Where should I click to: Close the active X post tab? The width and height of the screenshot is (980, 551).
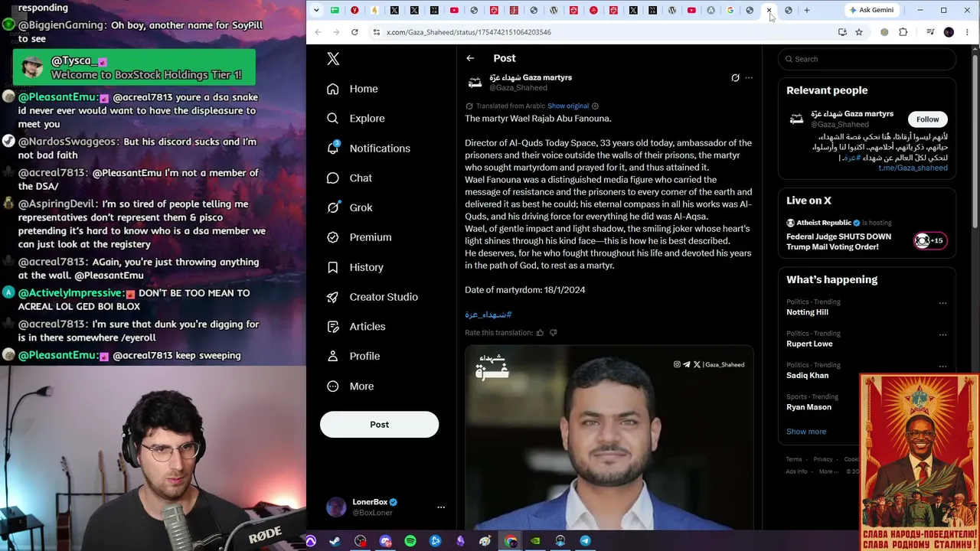769,10
